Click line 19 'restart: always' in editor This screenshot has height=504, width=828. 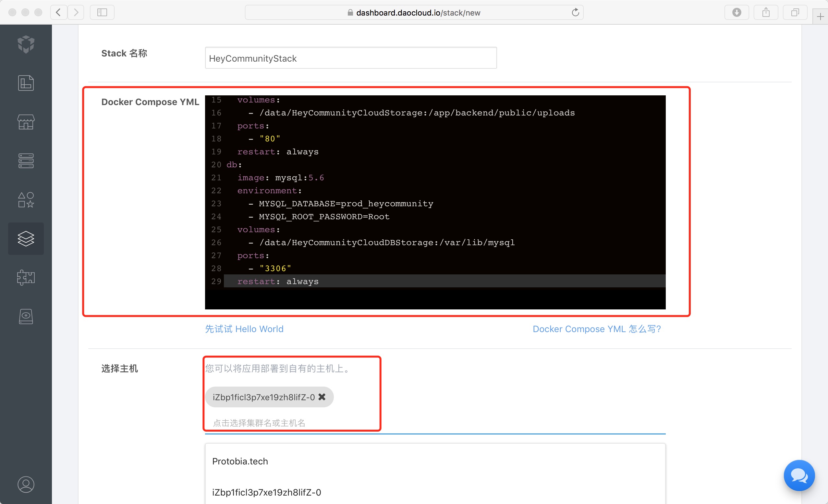tap(278, 152)
